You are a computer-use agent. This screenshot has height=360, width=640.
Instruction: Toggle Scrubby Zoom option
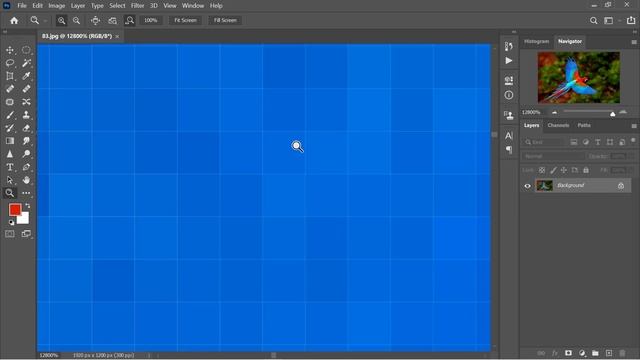pyautogui.click(x=130, y=20)
